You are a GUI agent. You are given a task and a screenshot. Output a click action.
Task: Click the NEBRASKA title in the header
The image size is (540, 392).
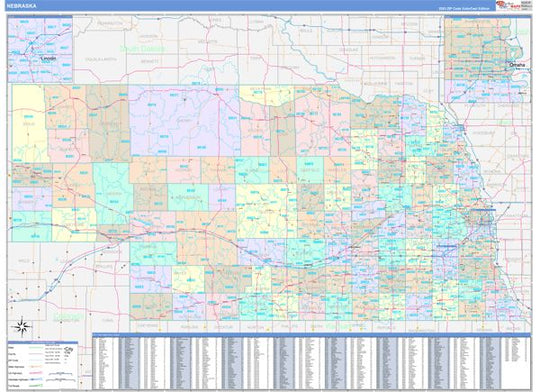[x=21, y=6]
